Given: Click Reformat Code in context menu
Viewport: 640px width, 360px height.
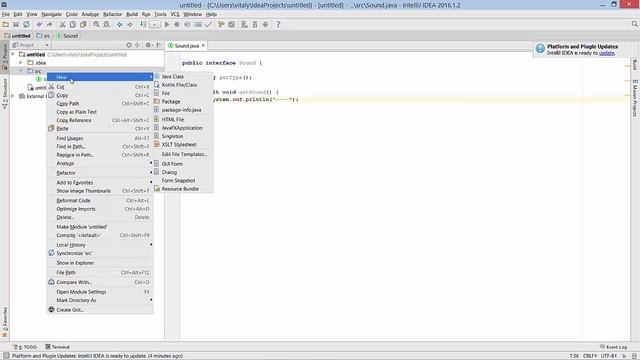Looking at the screenshot, I should click(100, 201).
